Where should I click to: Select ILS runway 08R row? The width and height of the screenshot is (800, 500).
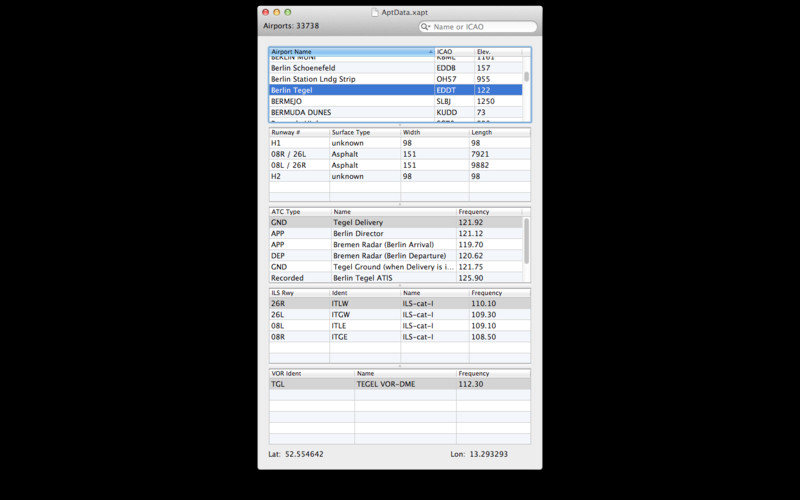(400, 337)
